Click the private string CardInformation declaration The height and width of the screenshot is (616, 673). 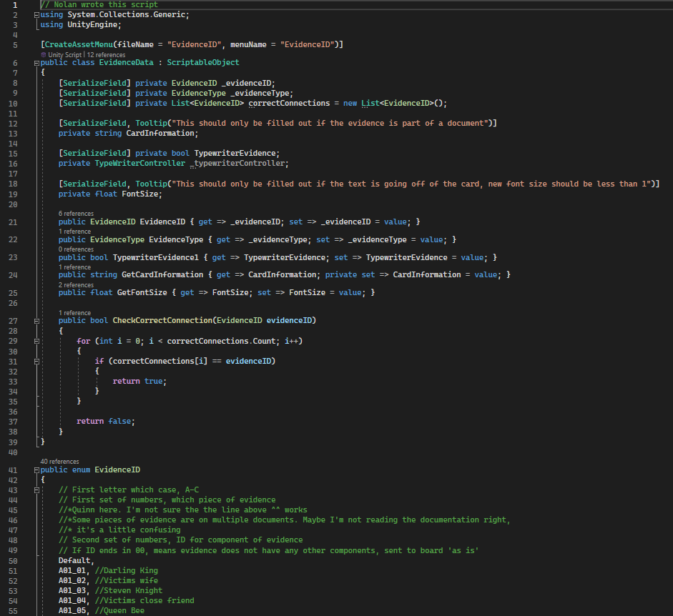coord(128,134)
